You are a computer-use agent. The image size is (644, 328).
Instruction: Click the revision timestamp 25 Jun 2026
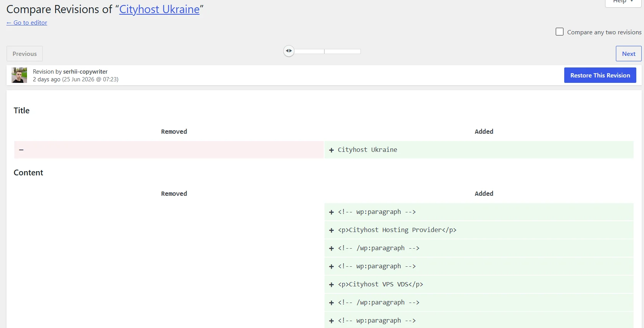point(79,79)
